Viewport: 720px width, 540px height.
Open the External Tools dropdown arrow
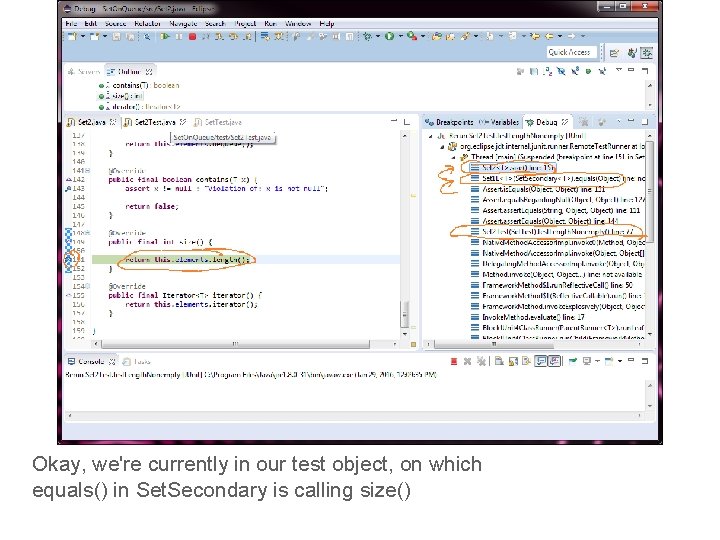coord(423,36)
